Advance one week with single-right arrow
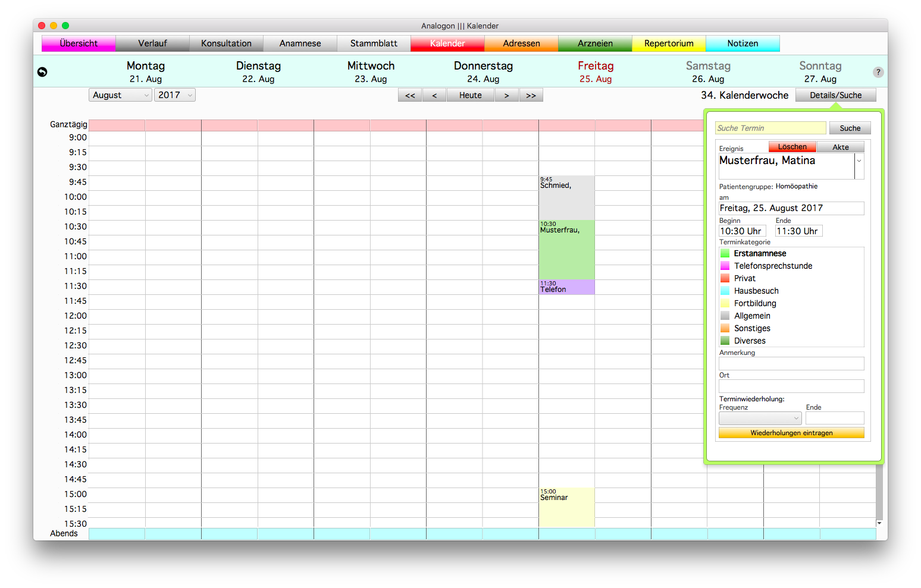 click(506, 96)
